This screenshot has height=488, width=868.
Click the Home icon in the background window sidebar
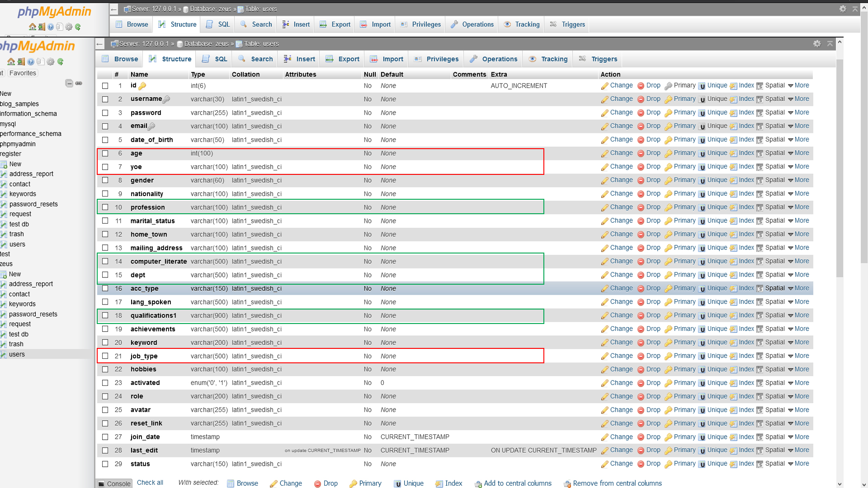click(33, 27)
